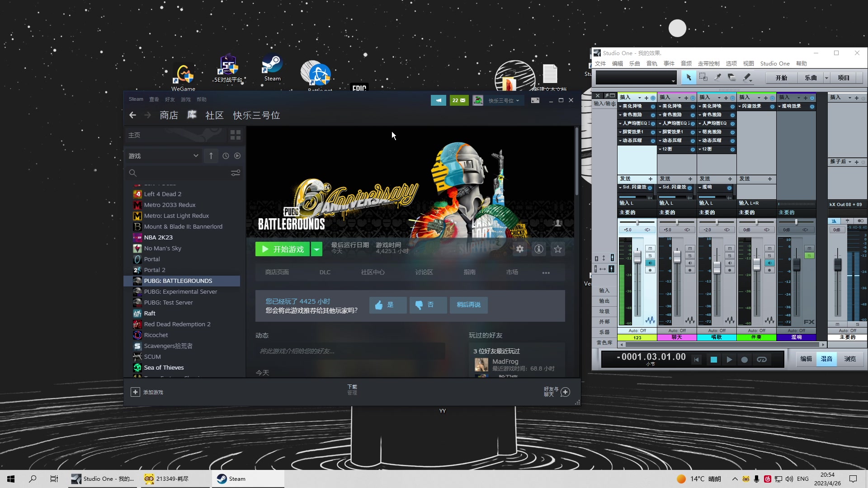Click the Steam add game plus icon
This screenshot has height=488, width=868.
pyautogui.click(x=135, y=392)
